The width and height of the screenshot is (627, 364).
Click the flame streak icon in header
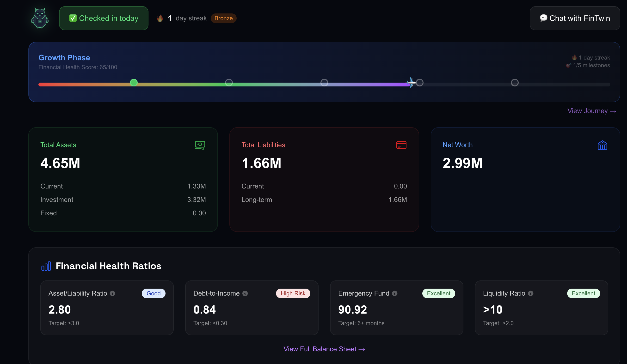160,18
